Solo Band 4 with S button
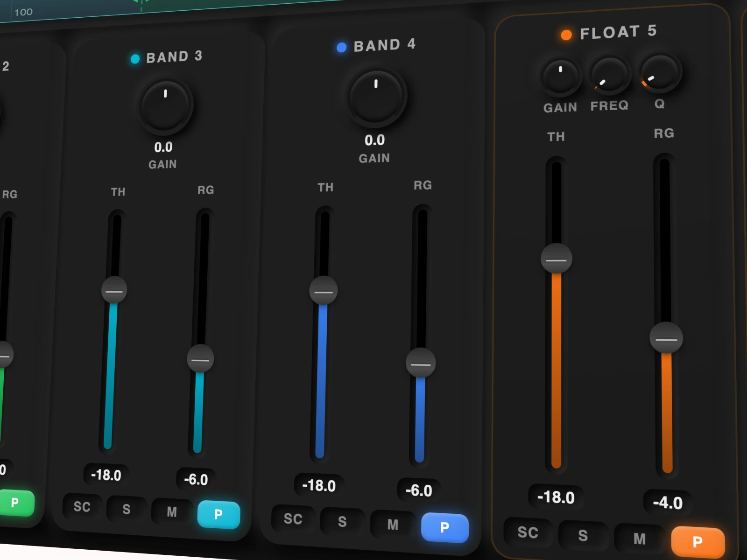This screenshot has width=747, height=560. [342, 521]
